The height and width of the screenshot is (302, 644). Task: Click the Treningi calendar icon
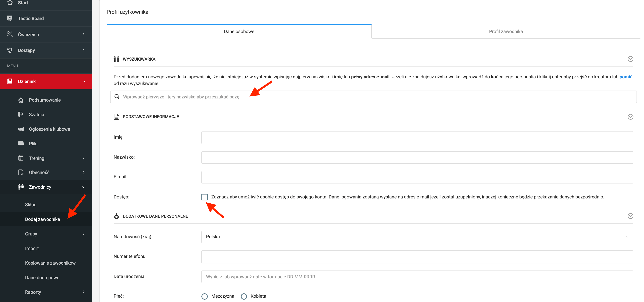(x=21, y=158)
